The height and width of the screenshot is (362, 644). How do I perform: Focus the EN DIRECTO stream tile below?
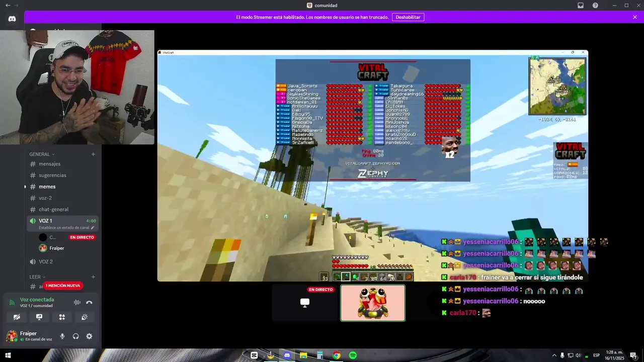click(305, 303)
